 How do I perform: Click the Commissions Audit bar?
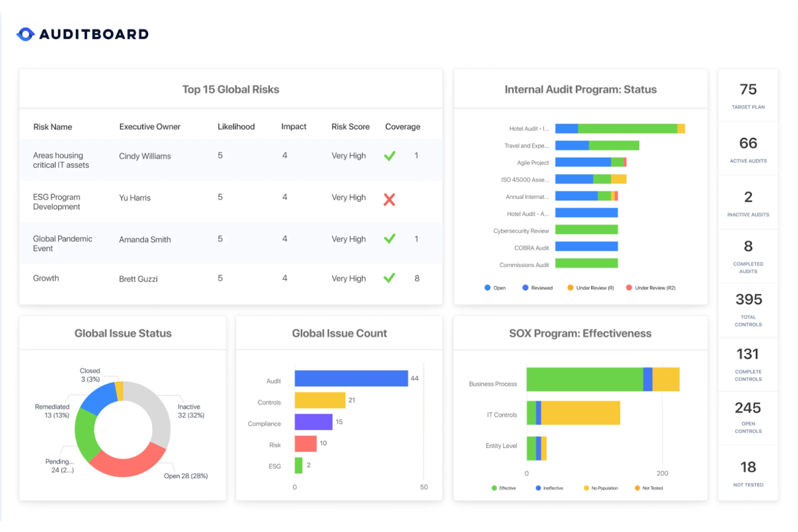click(586, 263)
